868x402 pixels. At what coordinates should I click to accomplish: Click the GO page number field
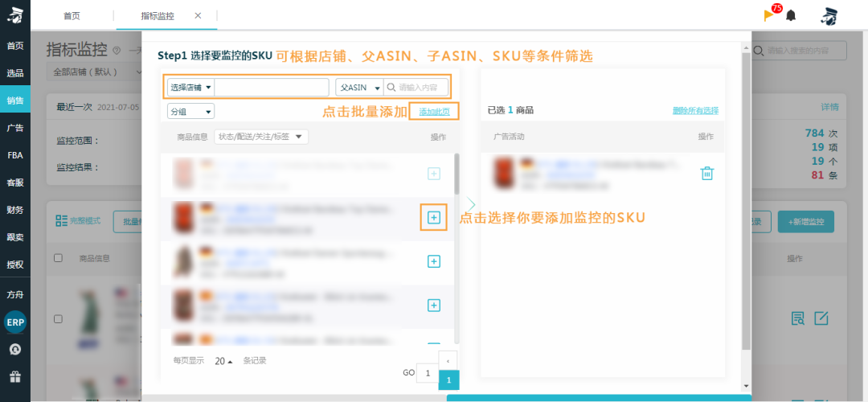point(428,372)
